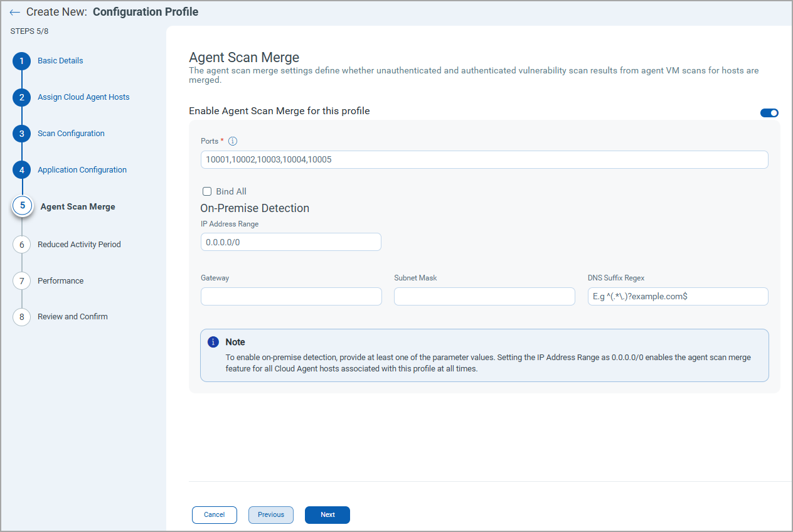
Task: Select step circle 8 Review and Confirm
Action: coord(21,317)
